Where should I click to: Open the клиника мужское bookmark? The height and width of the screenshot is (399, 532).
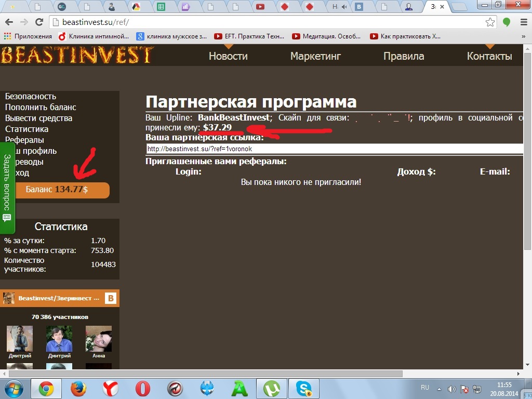pos(171,36)
